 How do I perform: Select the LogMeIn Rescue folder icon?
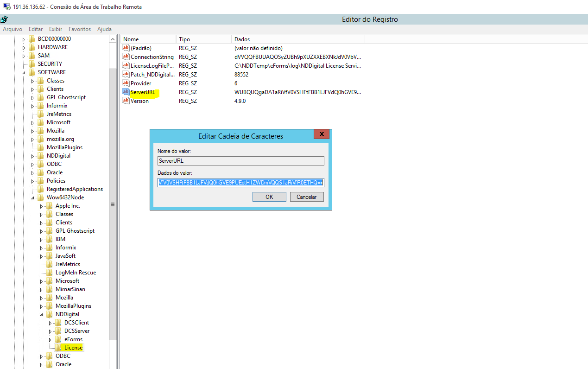coord(50,273)
